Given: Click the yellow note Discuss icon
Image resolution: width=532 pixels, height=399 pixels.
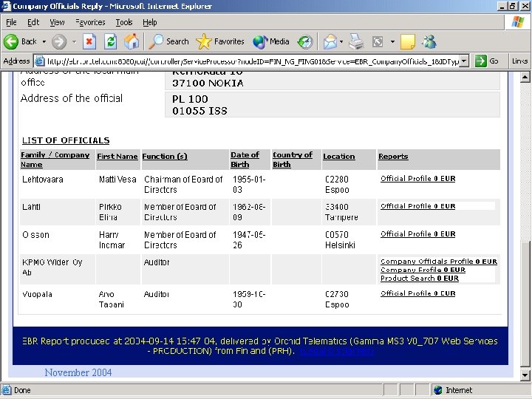Looking at the screenshot, I should tap(407, 41).
